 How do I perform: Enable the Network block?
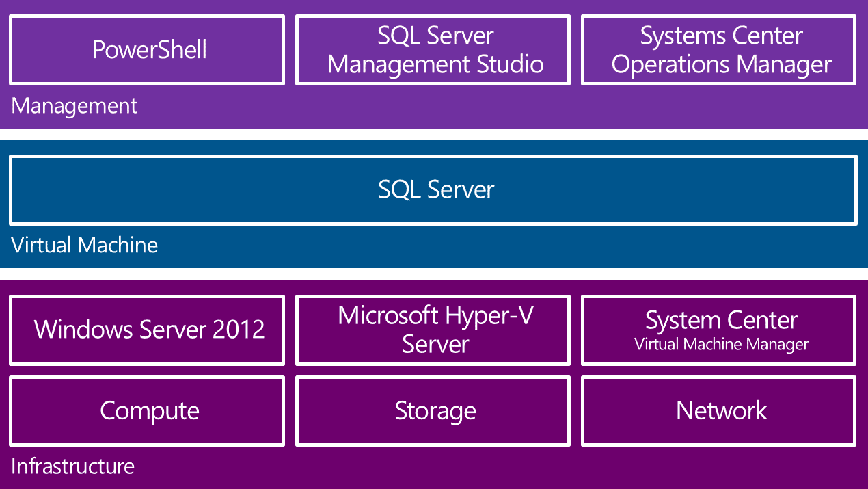(x=718, y=410)
